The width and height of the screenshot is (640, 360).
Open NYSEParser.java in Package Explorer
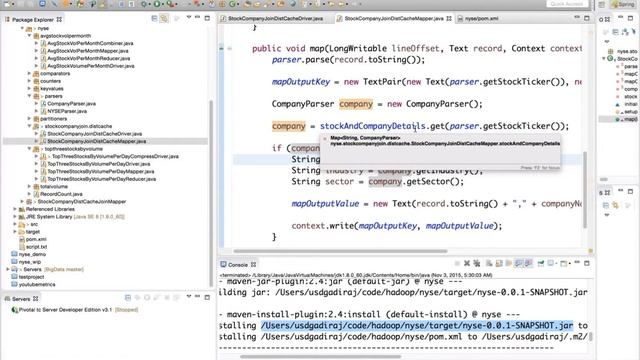67,111
